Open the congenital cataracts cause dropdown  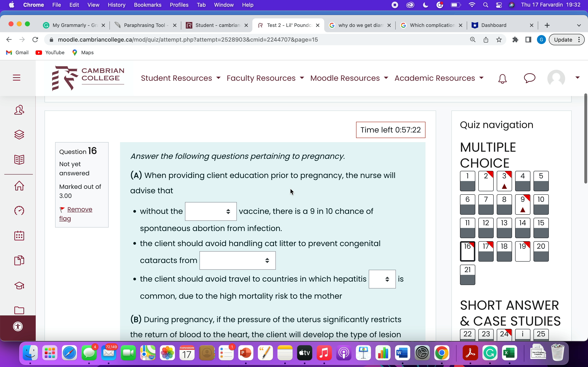(x=237, y=260)
